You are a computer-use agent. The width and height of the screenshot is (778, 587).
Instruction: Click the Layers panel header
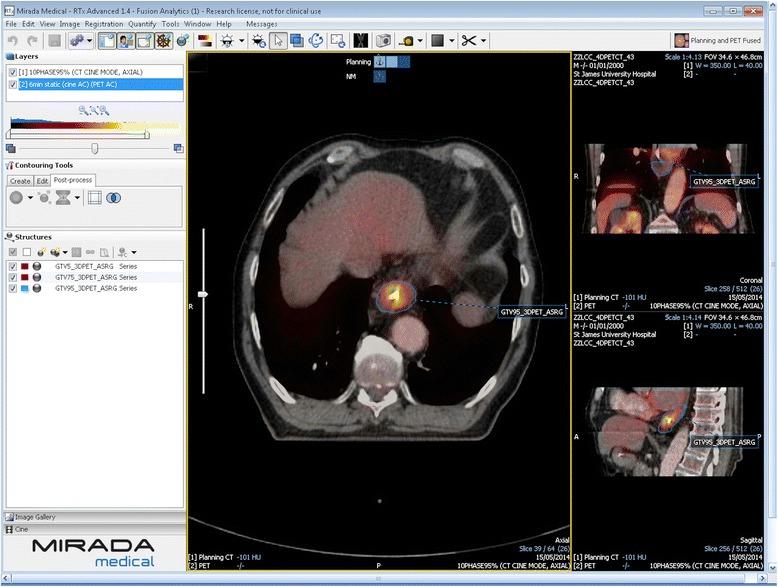tap(94, 57)
